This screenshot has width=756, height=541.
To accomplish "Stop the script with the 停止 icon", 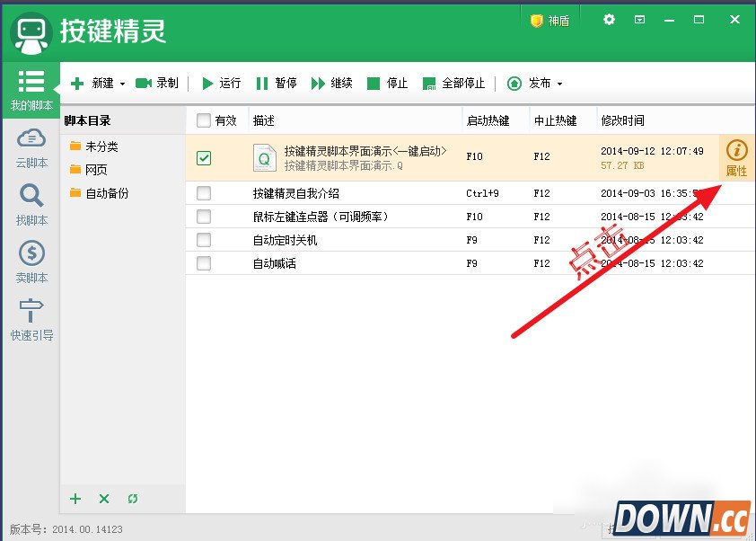I will tap(386, 84).
